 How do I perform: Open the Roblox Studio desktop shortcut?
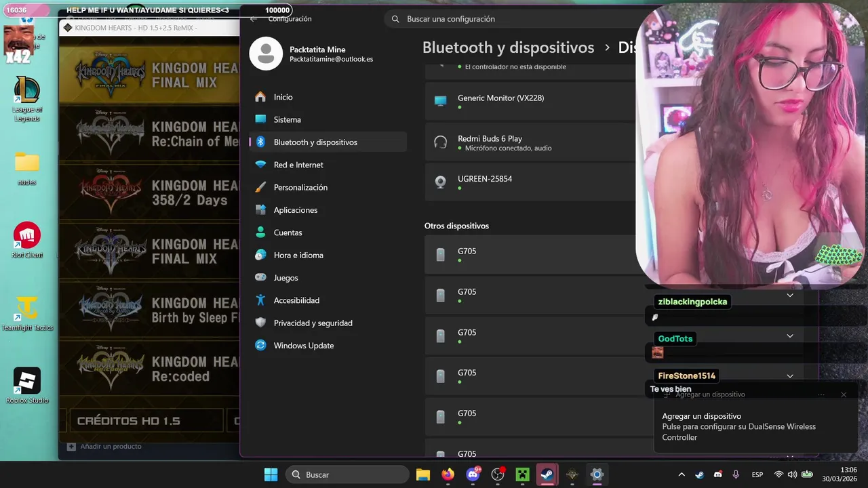point(27,386)
